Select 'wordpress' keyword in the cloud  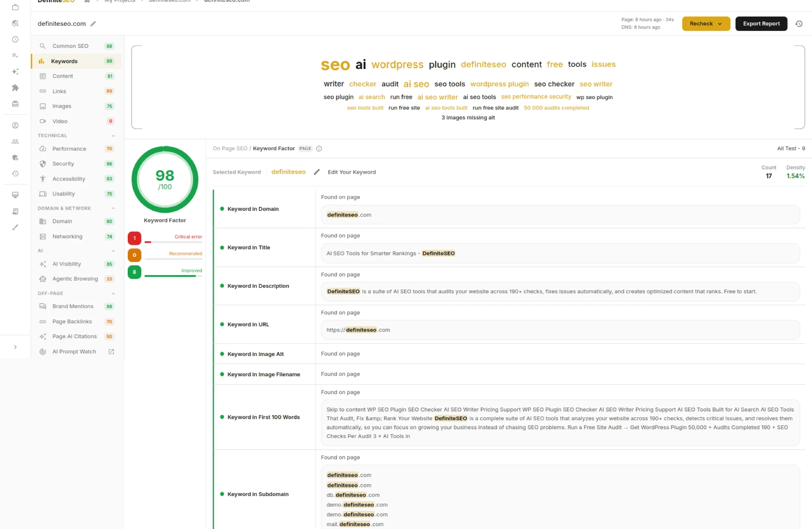(x=397, y=64)
